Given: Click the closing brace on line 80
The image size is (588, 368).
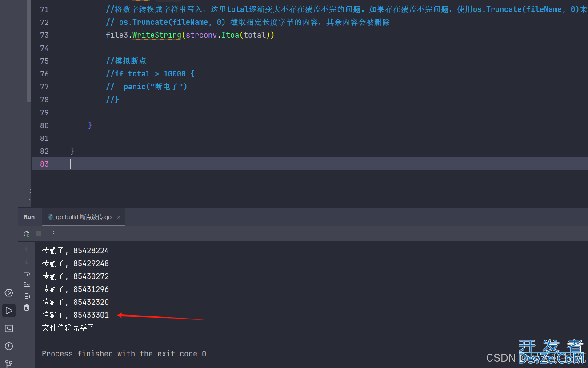Looking at the screenshot, I should tap(90, 125).
